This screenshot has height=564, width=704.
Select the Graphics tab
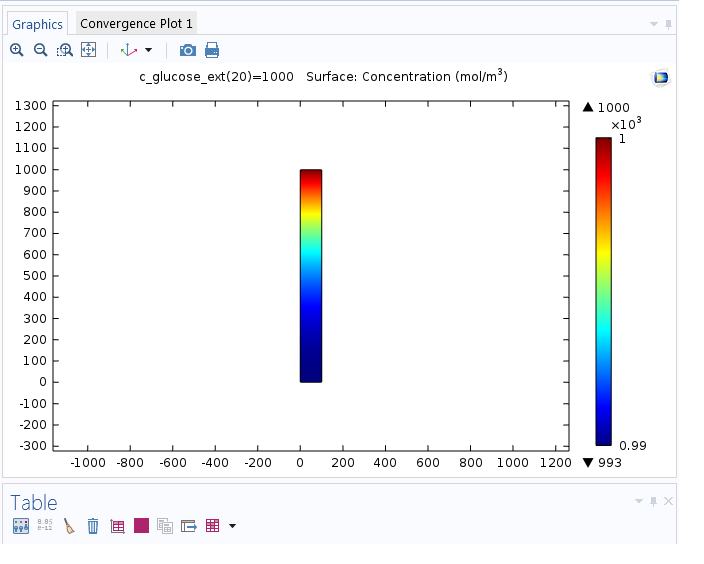click(37, 24)
